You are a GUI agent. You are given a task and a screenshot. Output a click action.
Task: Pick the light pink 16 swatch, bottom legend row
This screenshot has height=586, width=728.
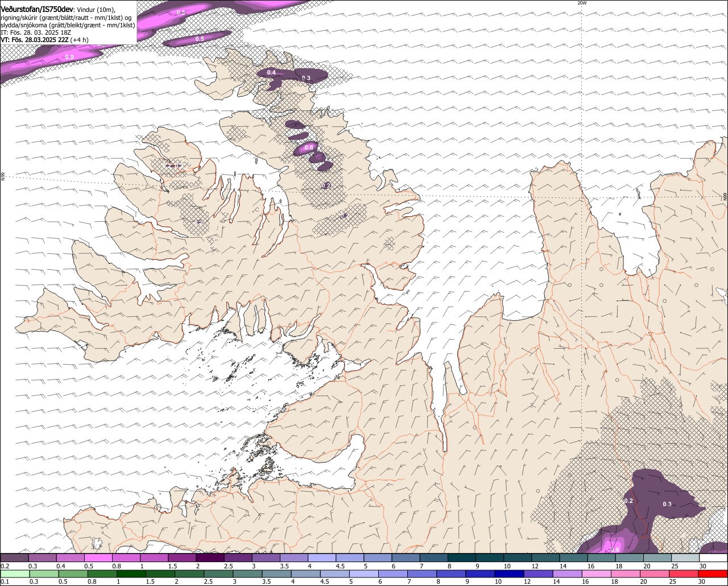pos(597,573)
